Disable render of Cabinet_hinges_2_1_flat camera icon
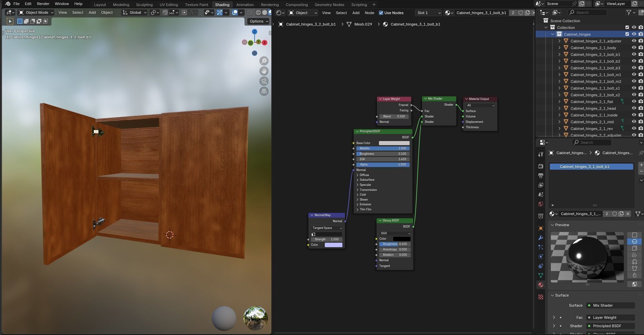 pos(641,101)
